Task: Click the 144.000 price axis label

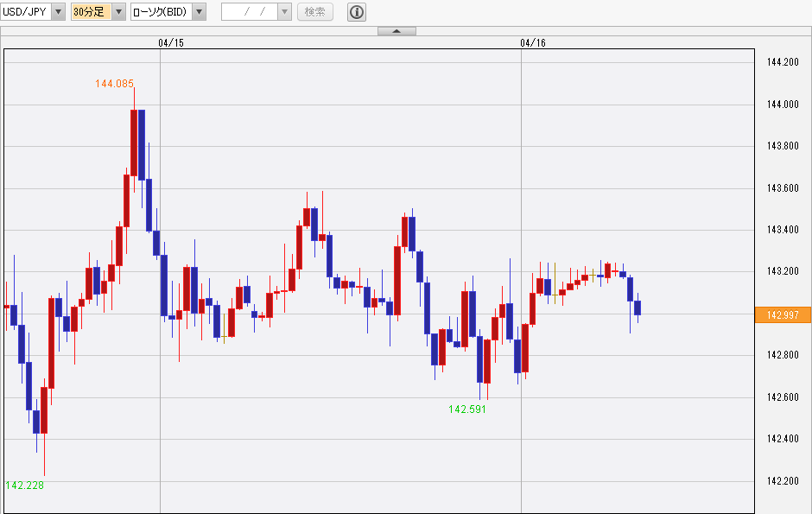Action: point(783,105)
